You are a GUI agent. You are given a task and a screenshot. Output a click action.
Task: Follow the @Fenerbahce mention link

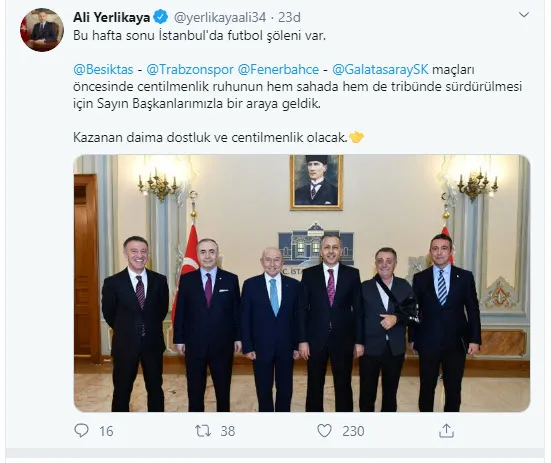(x=278, y=69)
